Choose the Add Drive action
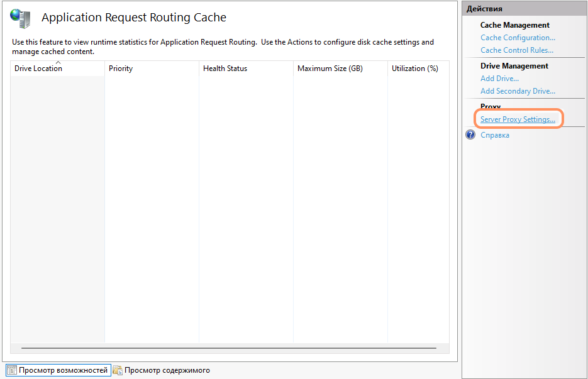 pos(499,79)
